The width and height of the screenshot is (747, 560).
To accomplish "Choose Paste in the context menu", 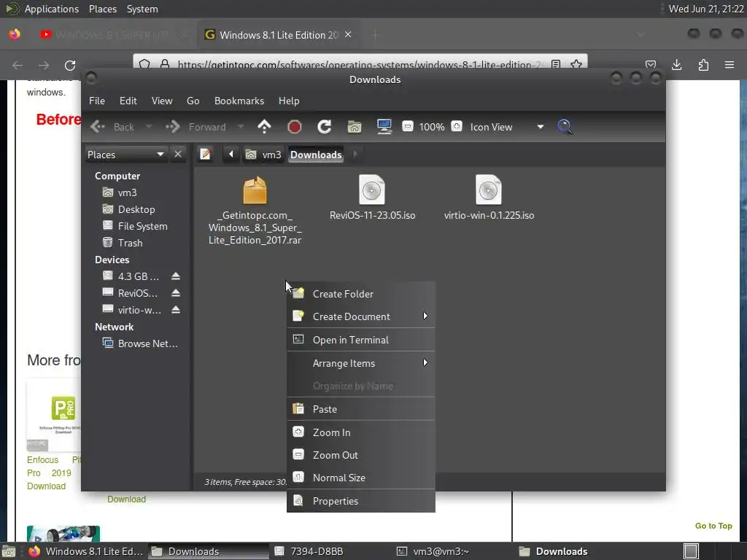I will click(x=361, y=409).
